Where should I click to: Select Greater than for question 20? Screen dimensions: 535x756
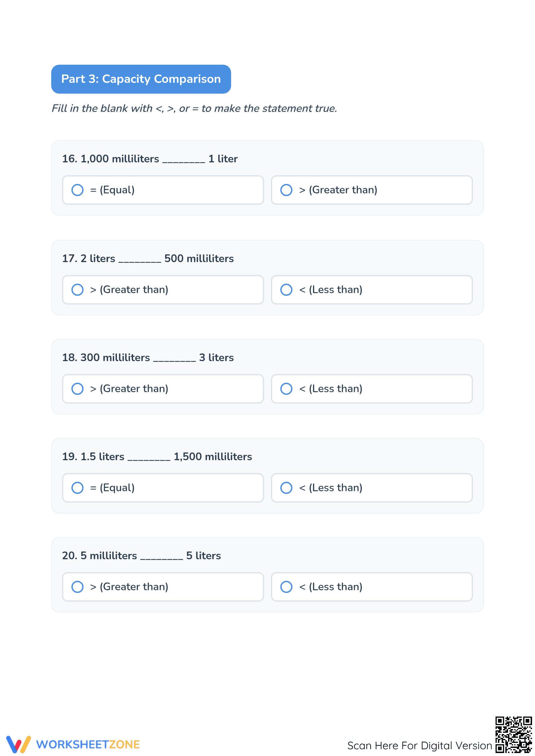coord(77,587)
